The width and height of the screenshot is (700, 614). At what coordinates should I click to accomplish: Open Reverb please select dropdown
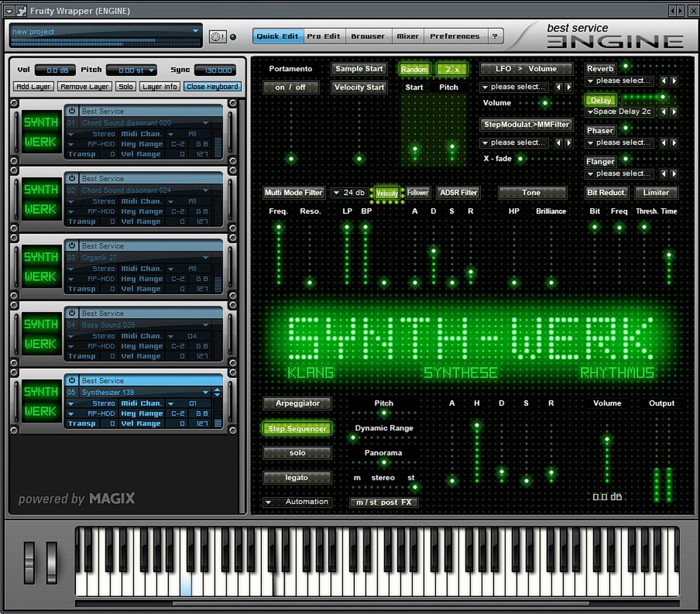[x=620, y=81]
